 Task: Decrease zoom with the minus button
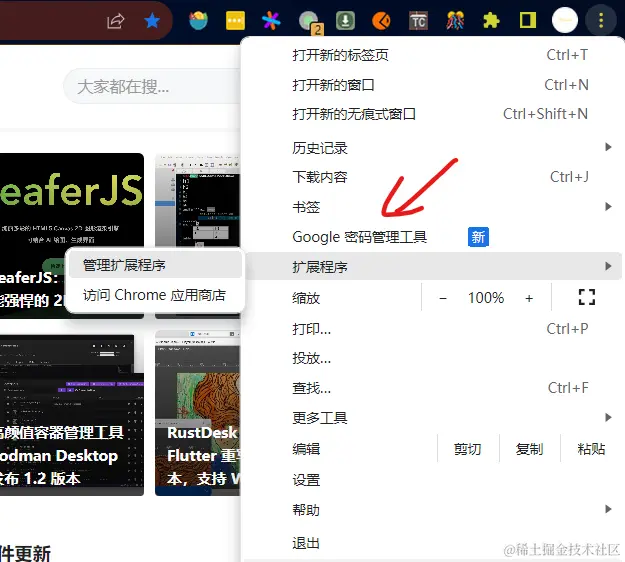(443, 298)
